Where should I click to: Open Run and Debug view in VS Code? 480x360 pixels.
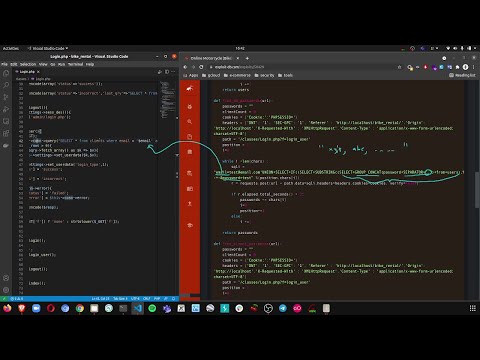coord(6,109)
